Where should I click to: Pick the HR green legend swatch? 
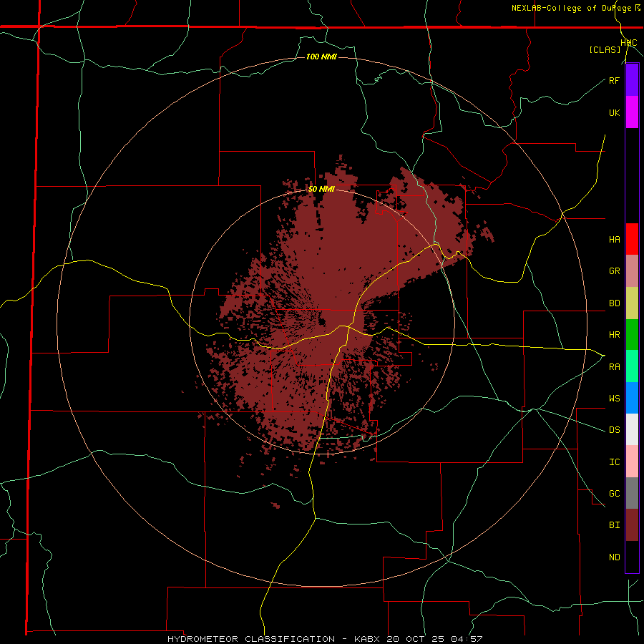point(632,335)
